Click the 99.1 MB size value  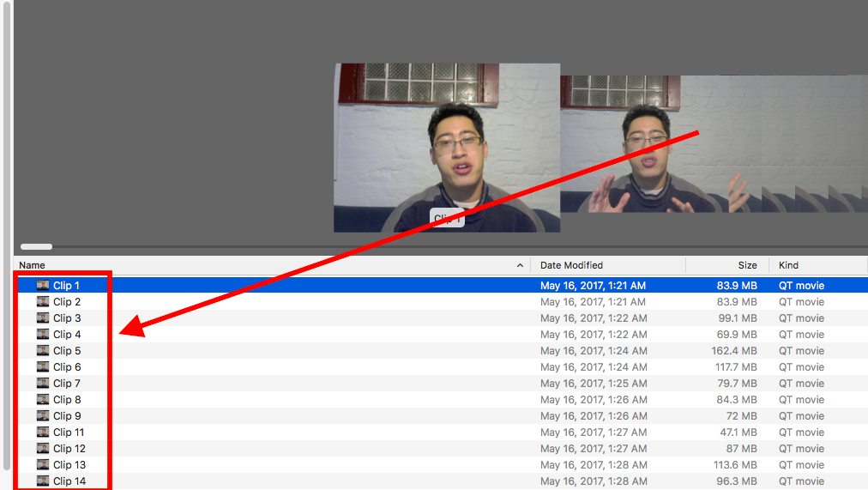(738, 318)
